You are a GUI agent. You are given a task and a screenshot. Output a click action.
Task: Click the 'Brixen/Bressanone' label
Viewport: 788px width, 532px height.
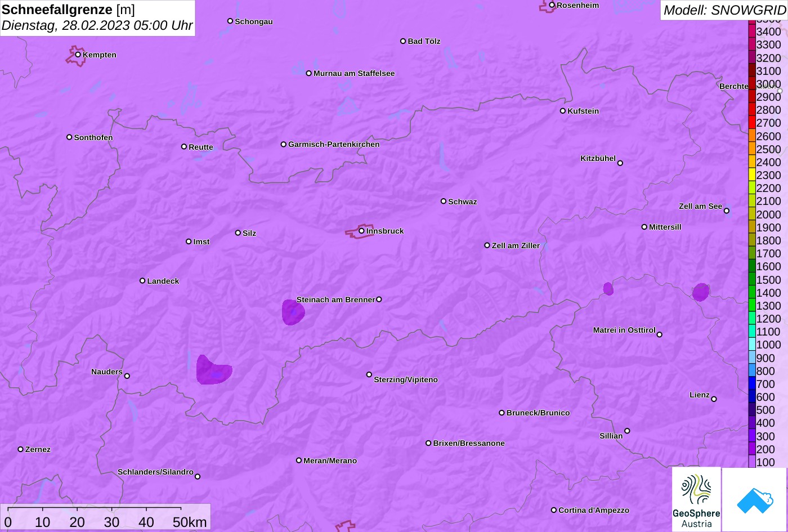point(469,443)
